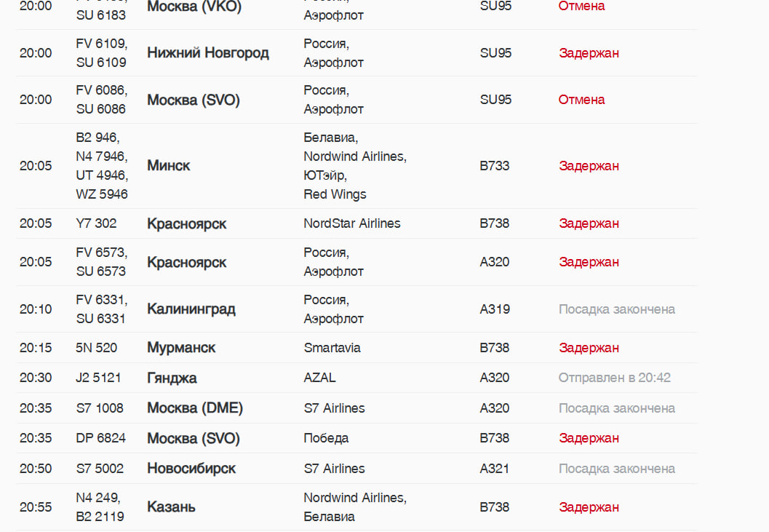Click flight number J2 5121
Image resolution: width=769 pixels, height=532 pixels.
coord(99,378)
